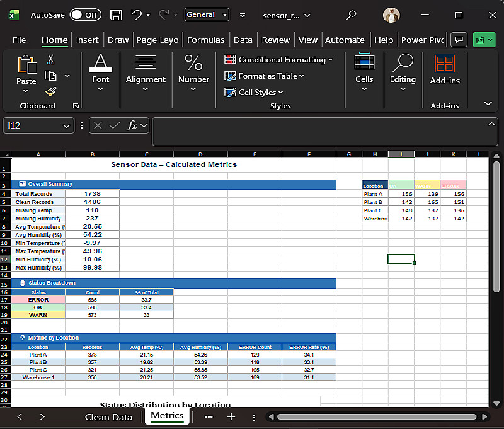Viewport: 504px width, 429px height.
Task: Switch to the Clean Data sheet
Action: (108, 416)
